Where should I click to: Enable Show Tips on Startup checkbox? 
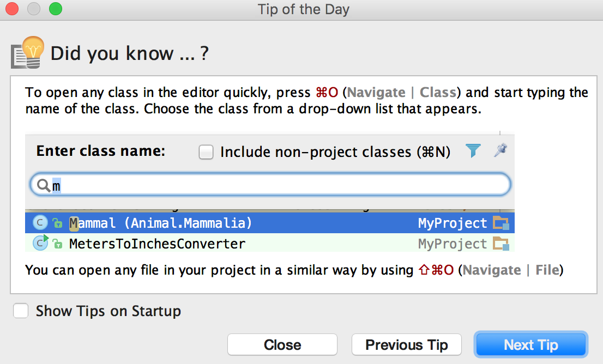(21, 311)
